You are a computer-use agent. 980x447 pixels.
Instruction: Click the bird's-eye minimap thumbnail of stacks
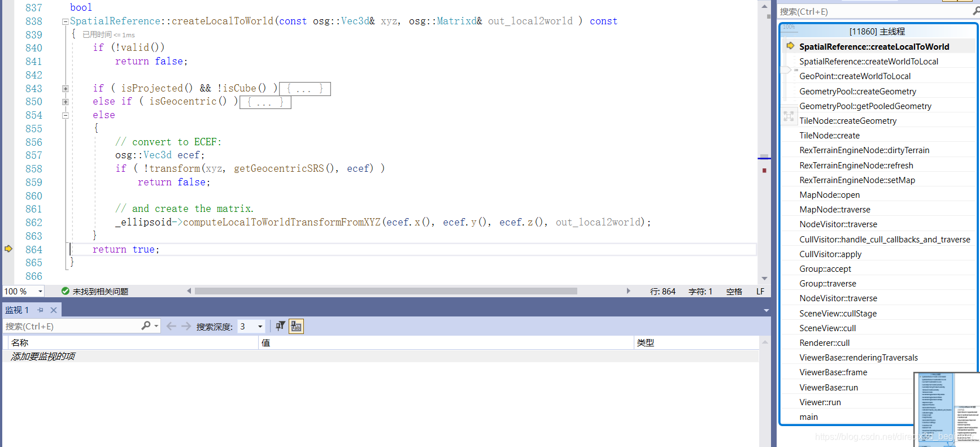point(947,409)
